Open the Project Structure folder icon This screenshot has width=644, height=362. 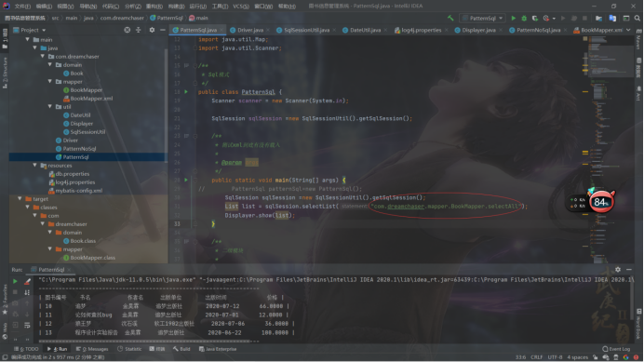click(598, 18)
